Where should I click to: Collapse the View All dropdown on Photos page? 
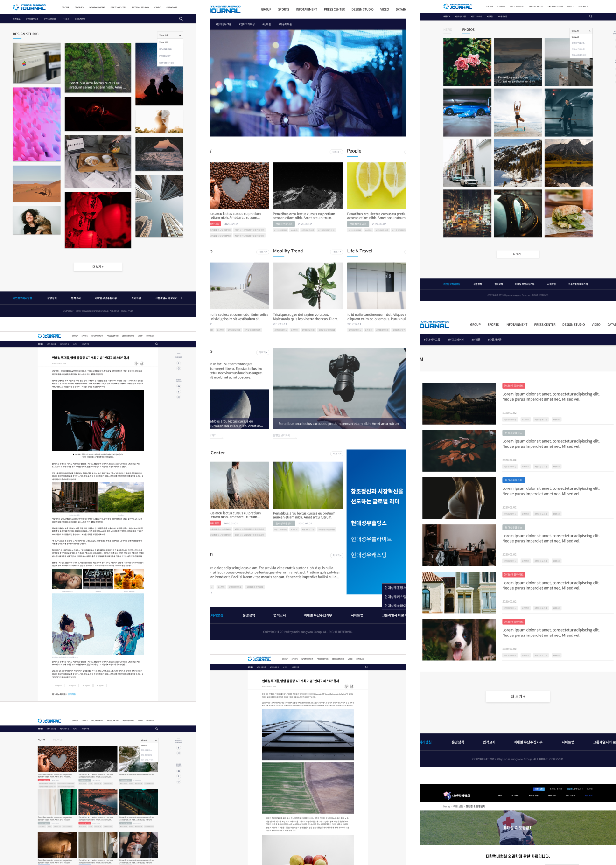click(x=581, y=31)
